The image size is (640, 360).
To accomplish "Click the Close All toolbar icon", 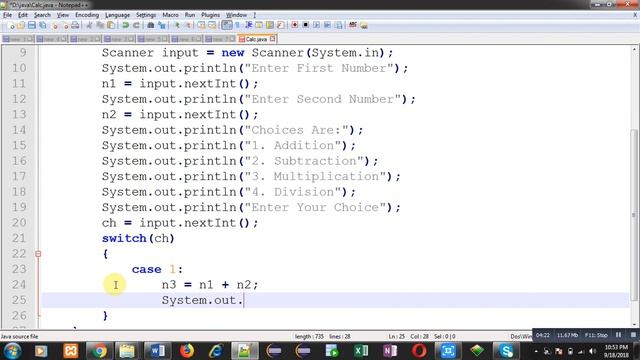I will 65,25.
